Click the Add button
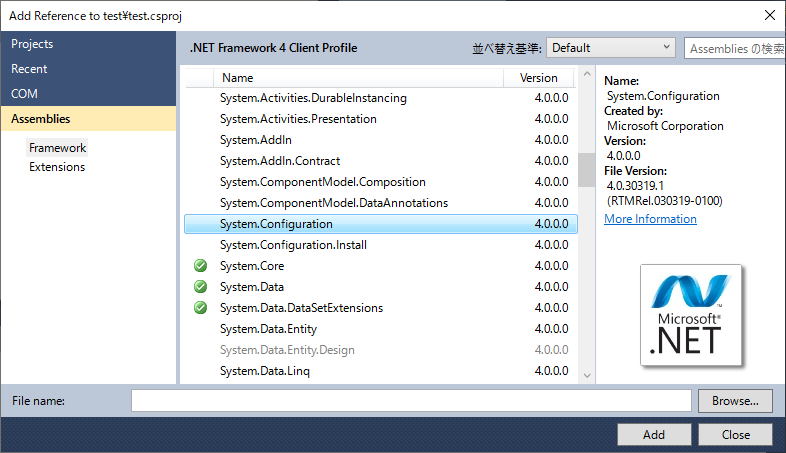Viewport: 786px width, 453px height. click(x=654, y=434)
